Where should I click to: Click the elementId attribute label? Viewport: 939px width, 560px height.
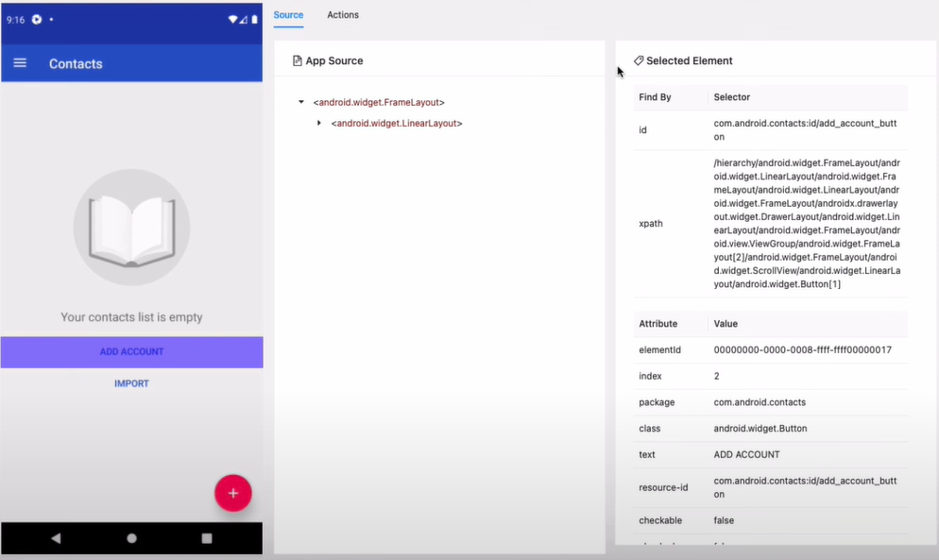pyautogui.click(x=659, y=349)
